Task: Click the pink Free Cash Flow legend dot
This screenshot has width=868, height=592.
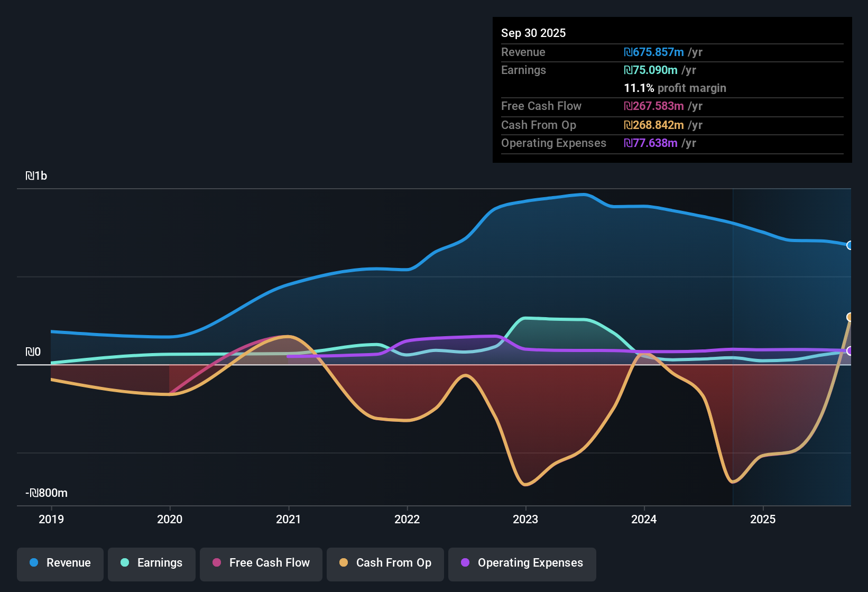Action: 217,562
